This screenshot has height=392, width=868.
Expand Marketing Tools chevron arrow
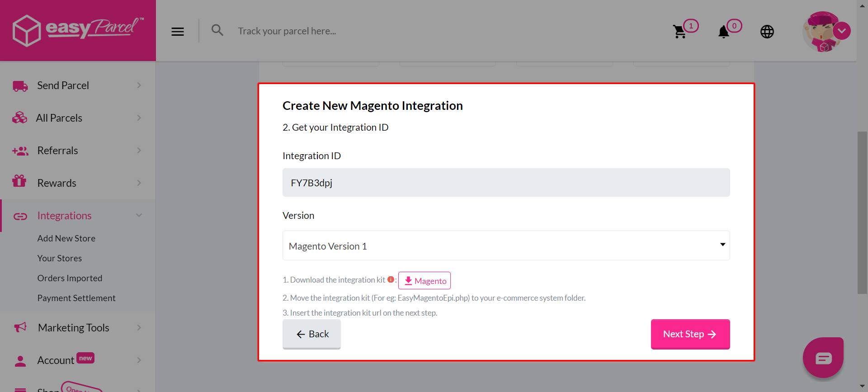139,328
